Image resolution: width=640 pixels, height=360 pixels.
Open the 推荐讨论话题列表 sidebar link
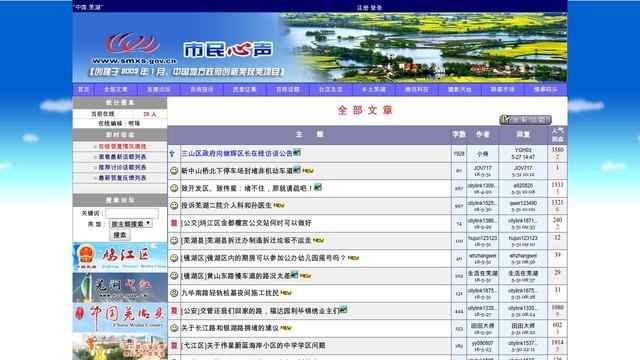pos(122,167)
